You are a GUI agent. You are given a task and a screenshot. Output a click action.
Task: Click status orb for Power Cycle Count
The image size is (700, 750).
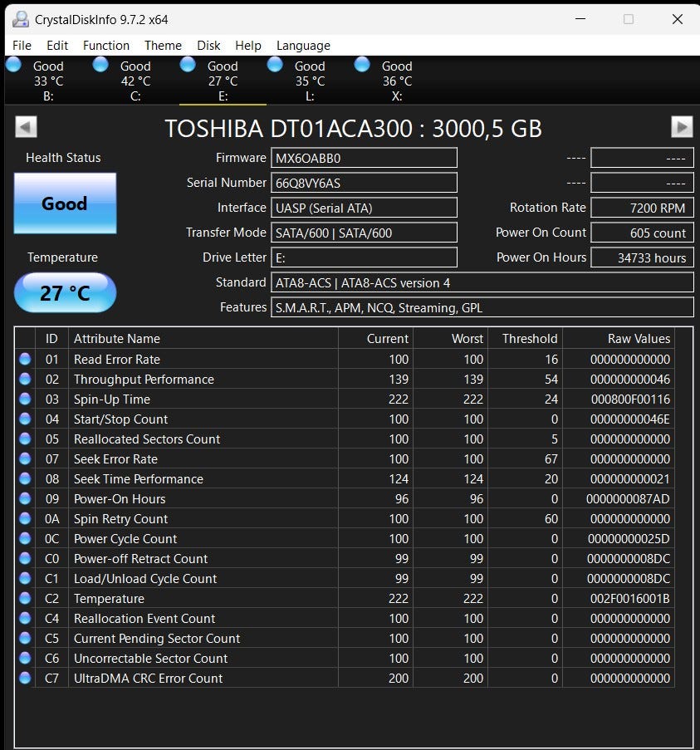coord(25,538)
